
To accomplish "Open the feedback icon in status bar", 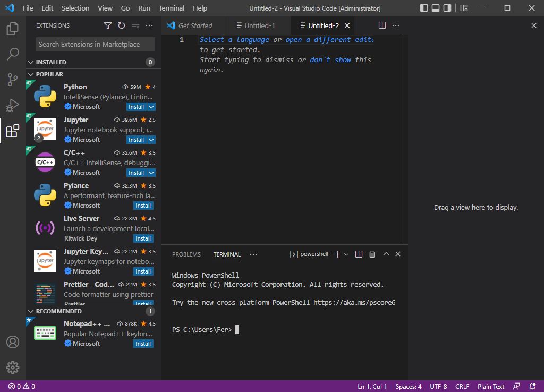I will pyautogui.click(x=516, y=387).
